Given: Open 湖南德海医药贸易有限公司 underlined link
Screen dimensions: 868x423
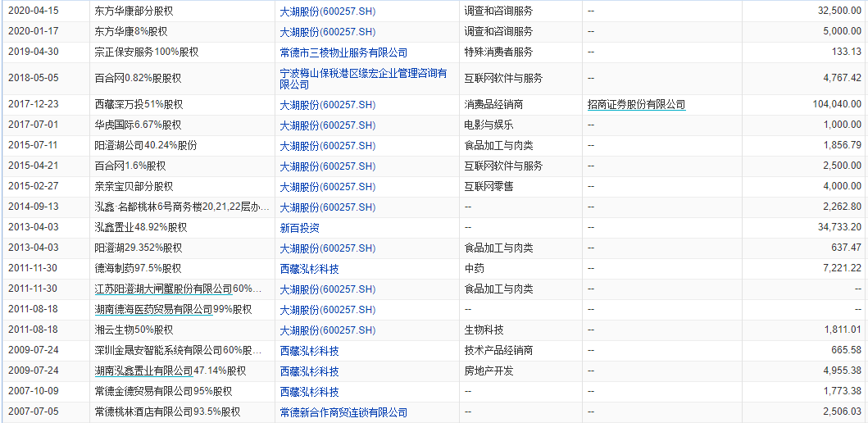Looking at the screenshot, I should [x=154, y=309].
